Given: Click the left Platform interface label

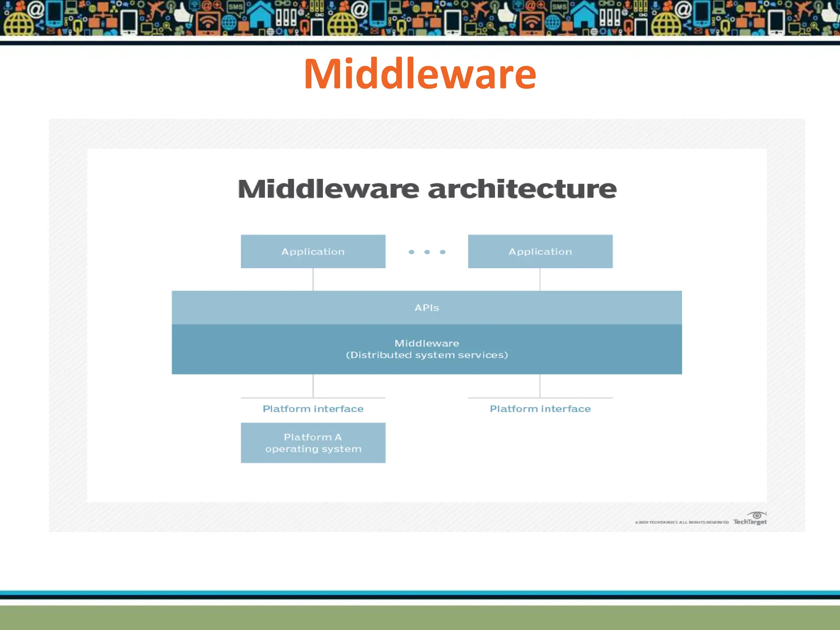Looking at the screenshot, I should [x=313, y=409].
